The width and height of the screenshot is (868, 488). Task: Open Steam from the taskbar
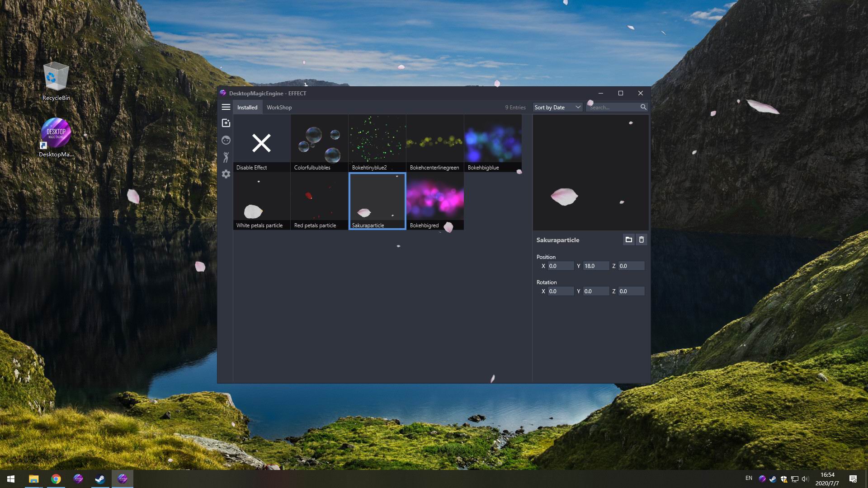tap(100, 479)
